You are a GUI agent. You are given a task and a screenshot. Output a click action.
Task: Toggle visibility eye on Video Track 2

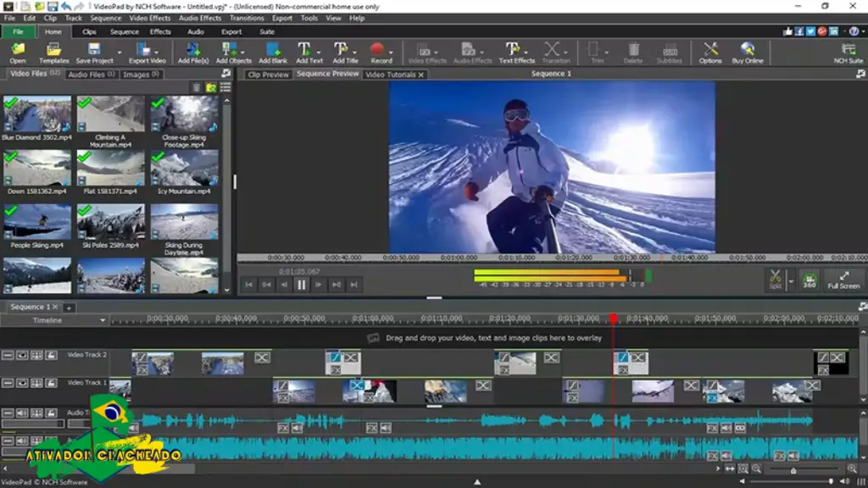22,355
